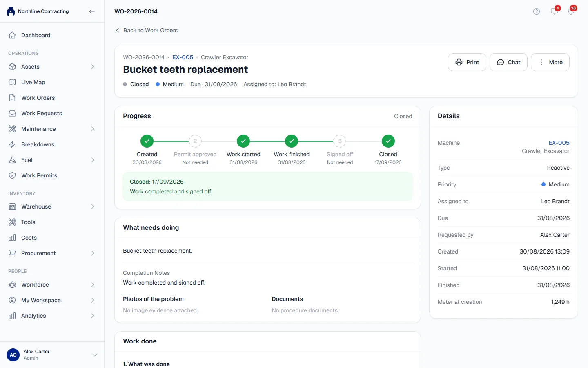Viewport: 588px width, 368px height.
Task: Expand the Analytics submenu chevron
Action: pyautogui.click(x=93, y=316)
